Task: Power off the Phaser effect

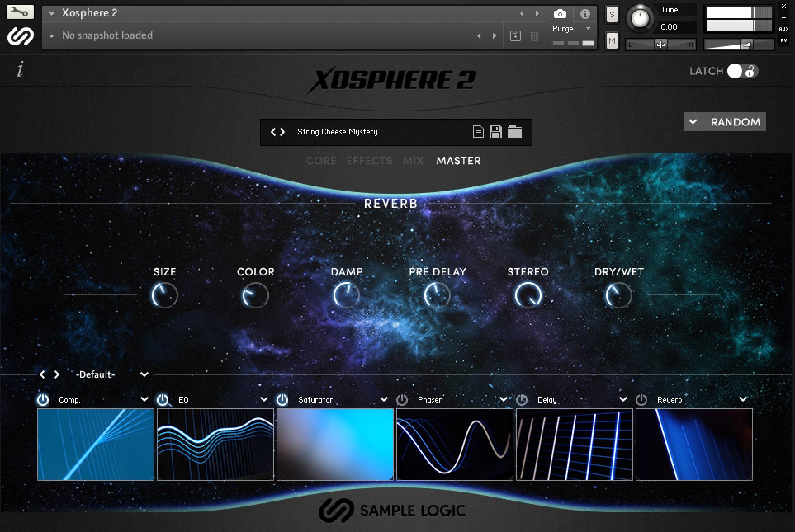Action: (x=401, y=399)
